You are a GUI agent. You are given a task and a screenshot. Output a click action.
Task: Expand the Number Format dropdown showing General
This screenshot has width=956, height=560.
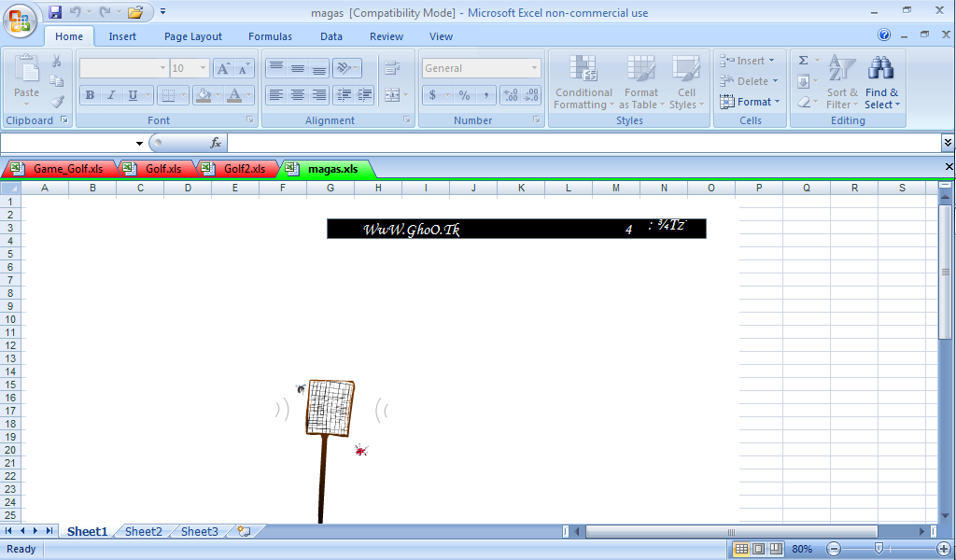tap(535, 68)
